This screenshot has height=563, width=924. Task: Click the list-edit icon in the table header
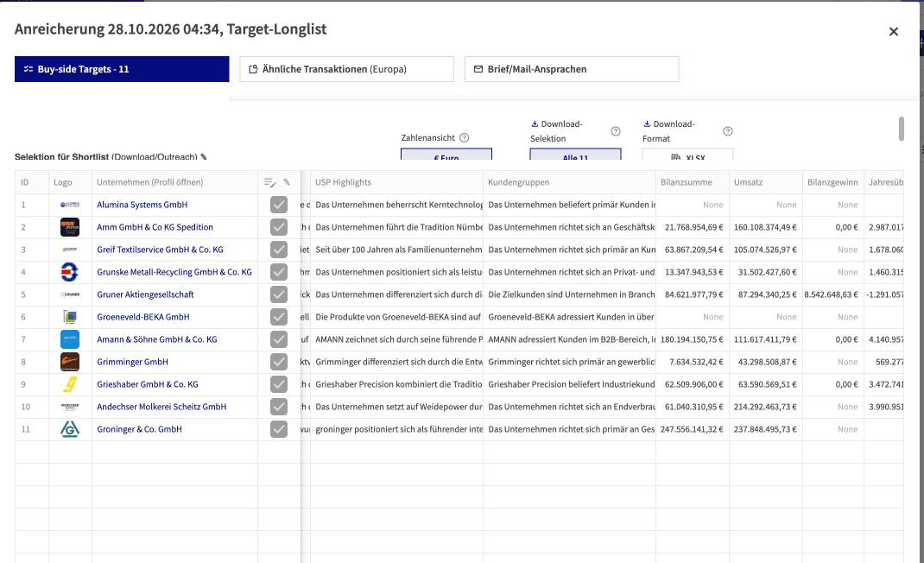[x=270, y=183]
